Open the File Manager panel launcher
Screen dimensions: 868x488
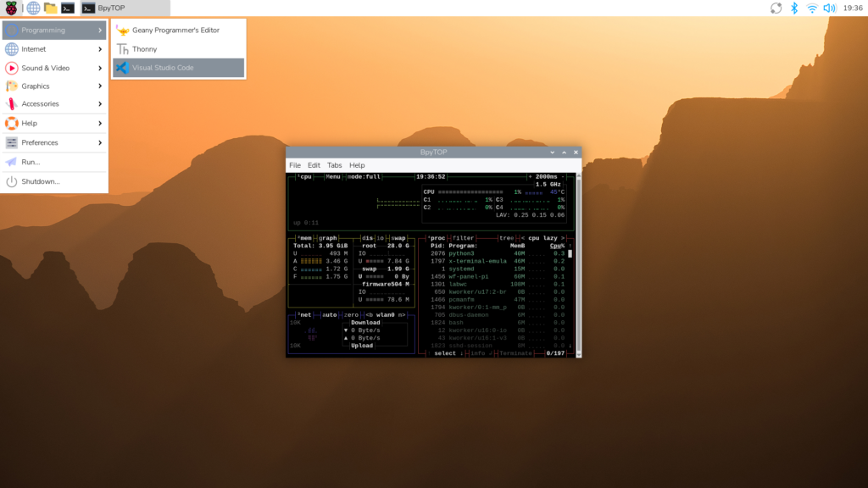(x=50, y=8)
